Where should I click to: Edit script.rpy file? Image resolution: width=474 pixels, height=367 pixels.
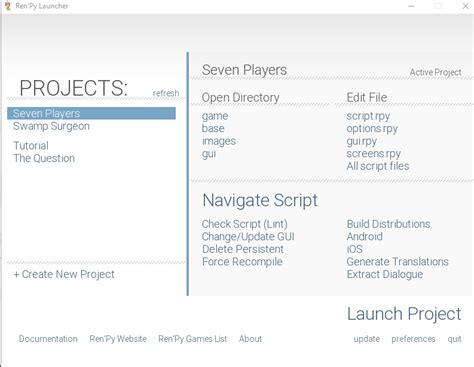[x=368, y=116]
